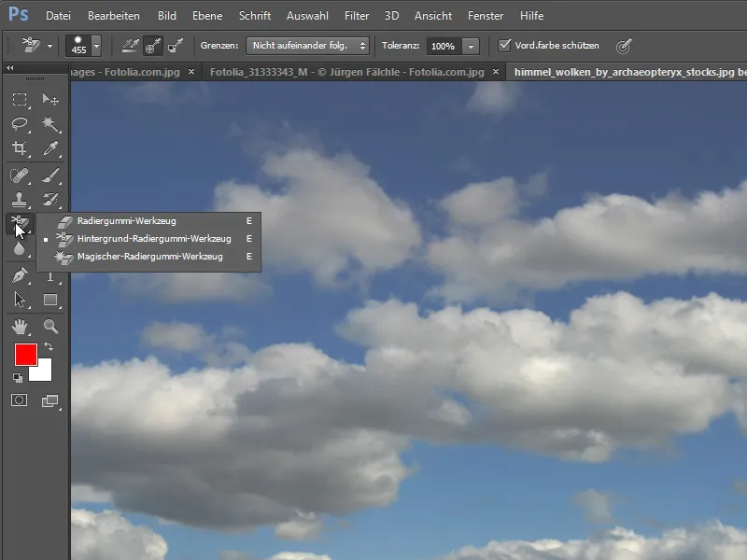Open the Schrift menu
Screen dimensions: 747x560
pos(255,16)
